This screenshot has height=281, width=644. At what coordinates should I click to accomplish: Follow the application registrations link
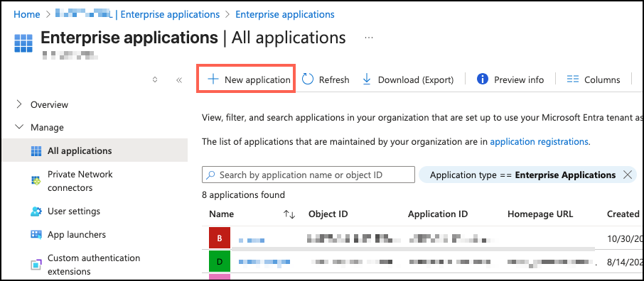pyautogui.click(x=540, y=142)
